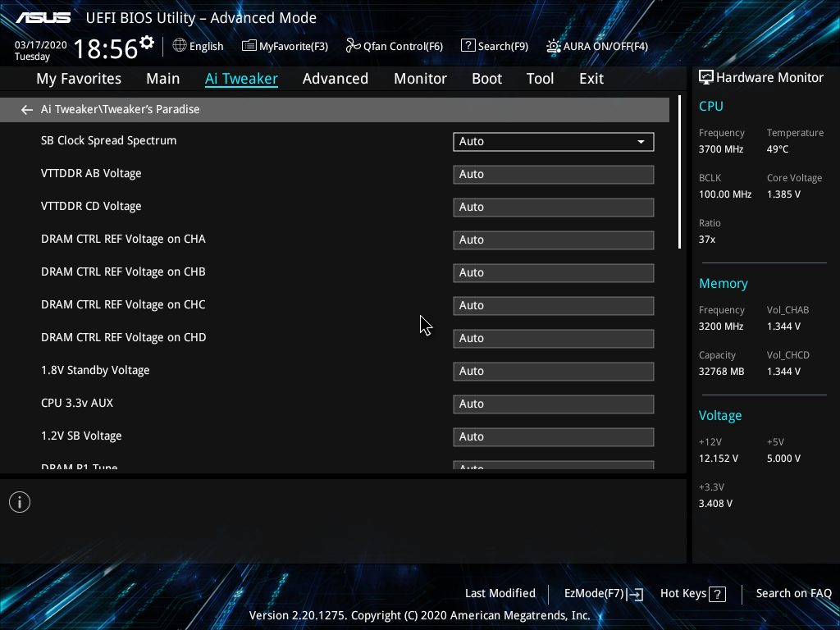The height and width of the screenshot is (630, 840).
Task: Click the Search question mark icon
Action: pos(468,46)
